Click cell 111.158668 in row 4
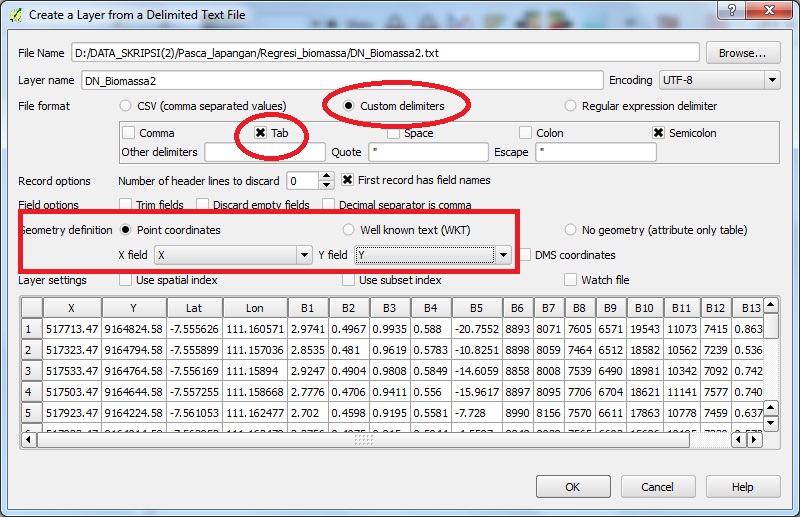 pos(255,392)
